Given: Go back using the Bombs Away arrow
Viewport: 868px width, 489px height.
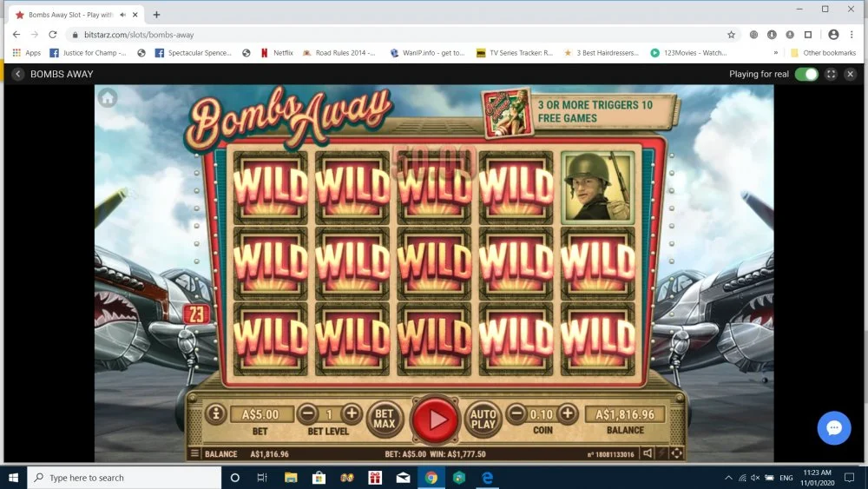Looking at the screenshot, I should 18,74.
